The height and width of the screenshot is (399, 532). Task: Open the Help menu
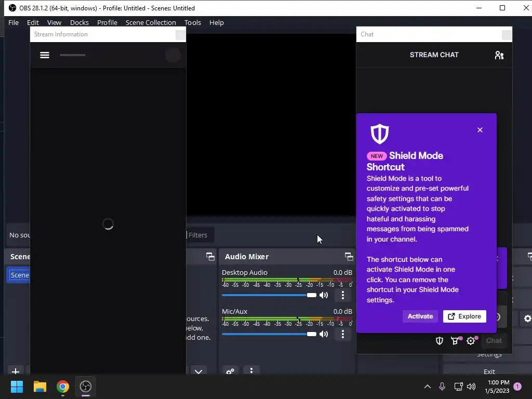217,22
